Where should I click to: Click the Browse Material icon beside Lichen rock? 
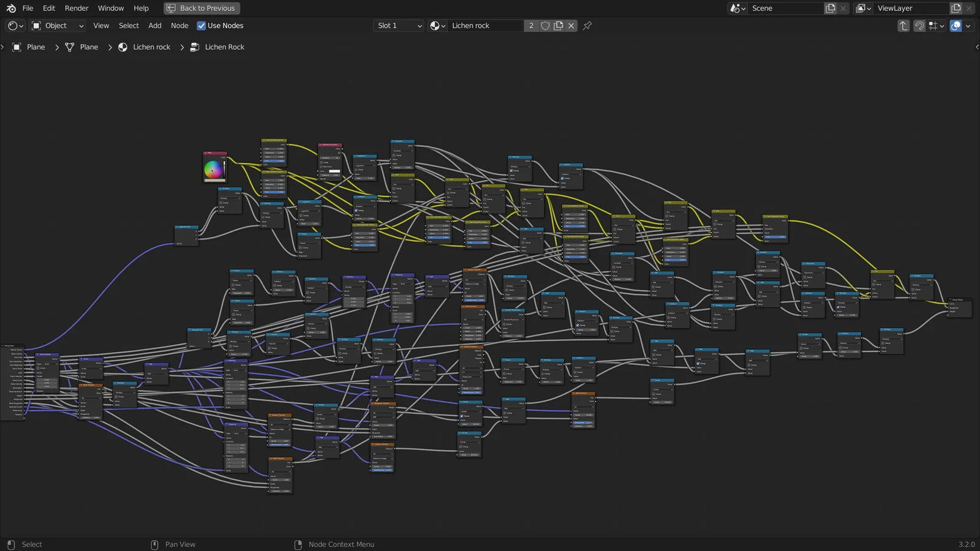[436, 25]
